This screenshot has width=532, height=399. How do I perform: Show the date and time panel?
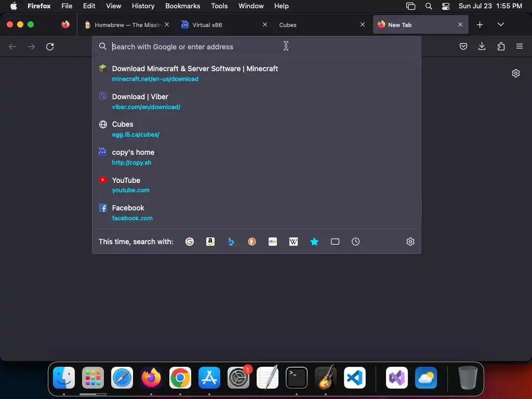coord(490,6)
